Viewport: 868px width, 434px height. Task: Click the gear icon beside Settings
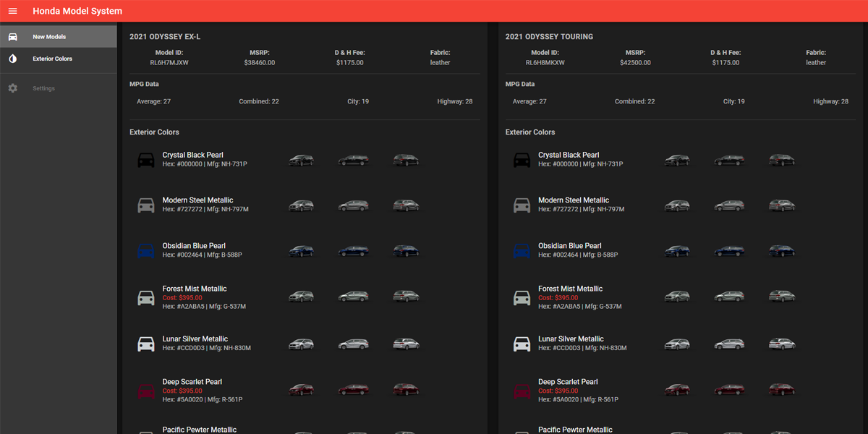[12, 88]
